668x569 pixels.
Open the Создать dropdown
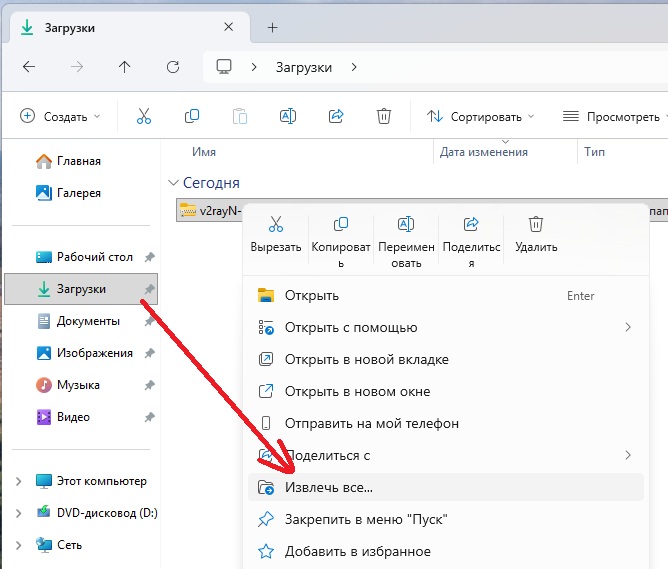coord(60,117)
